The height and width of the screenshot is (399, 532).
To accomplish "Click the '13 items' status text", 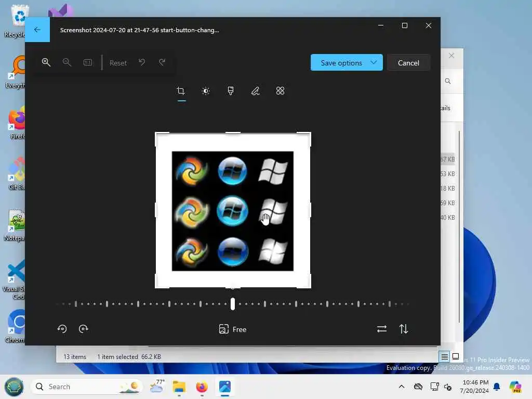I will point(75,357).
